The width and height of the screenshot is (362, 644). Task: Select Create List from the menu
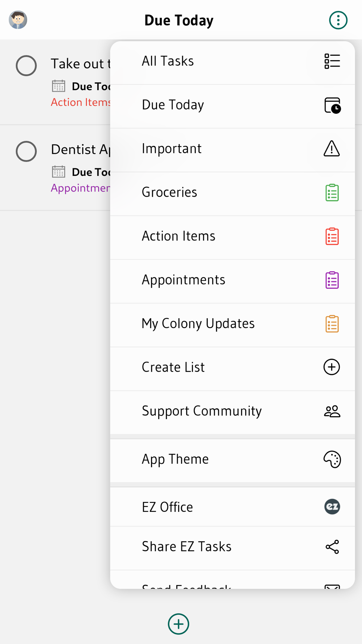pyautogui.click(x=173, y=367)
